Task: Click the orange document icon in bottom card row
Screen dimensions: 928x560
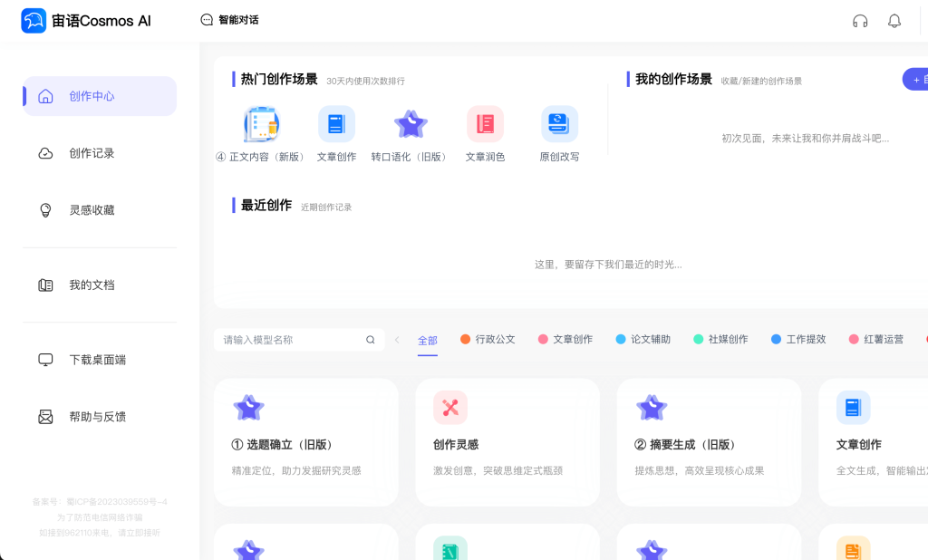Action: [x=853, y=548]
